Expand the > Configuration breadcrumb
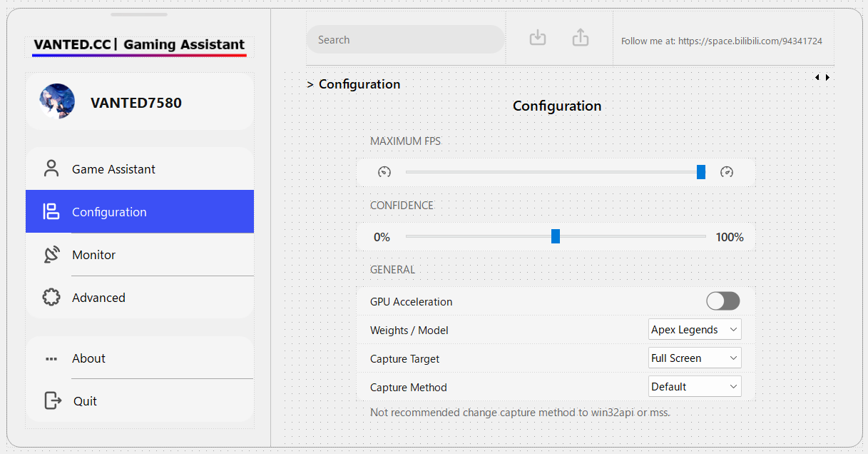The width and height of the screenshot is (868, 454). coord(354,84)
